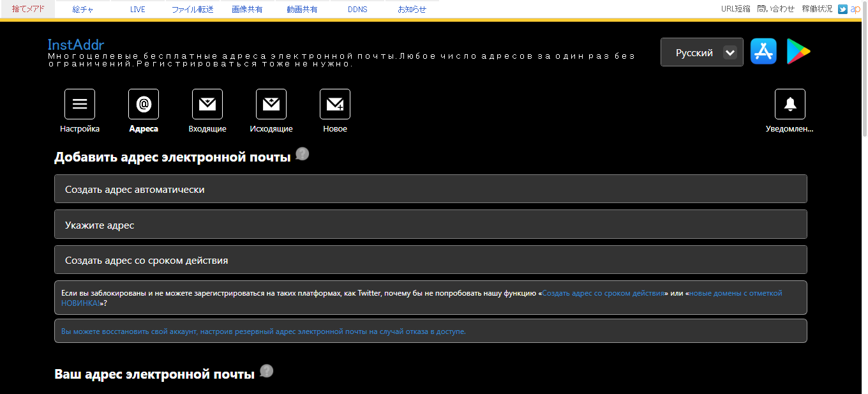Switch to the 絵チャ tab
868x394 pixels.
[x=82, y=9]
